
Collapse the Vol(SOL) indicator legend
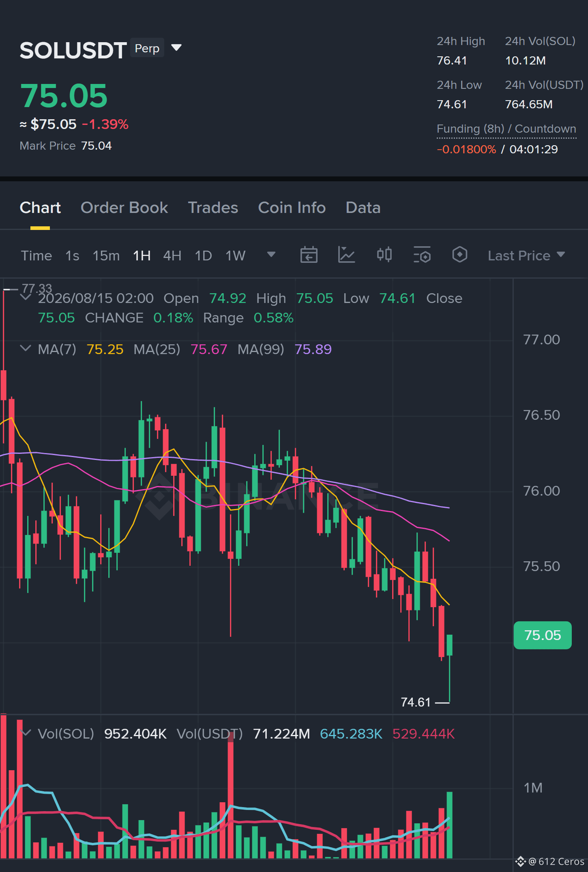point(26,733)
